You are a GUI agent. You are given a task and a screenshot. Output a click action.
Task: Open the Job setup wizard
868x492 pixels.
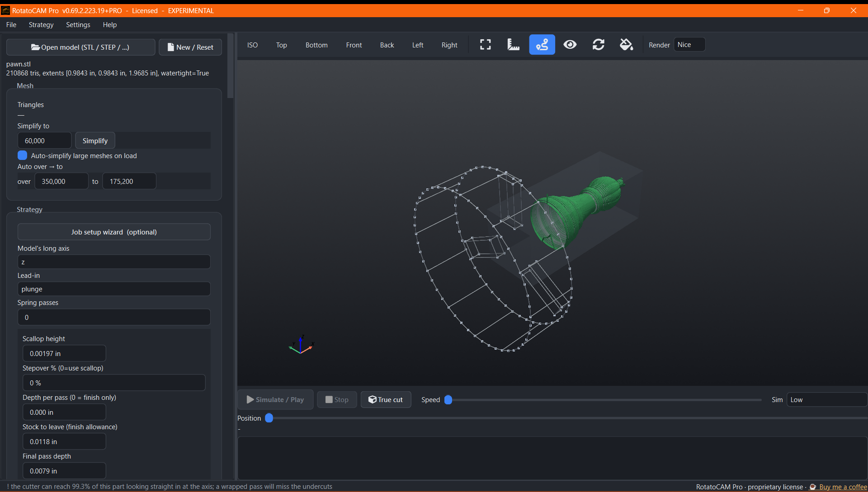click(x=114, y=232)
